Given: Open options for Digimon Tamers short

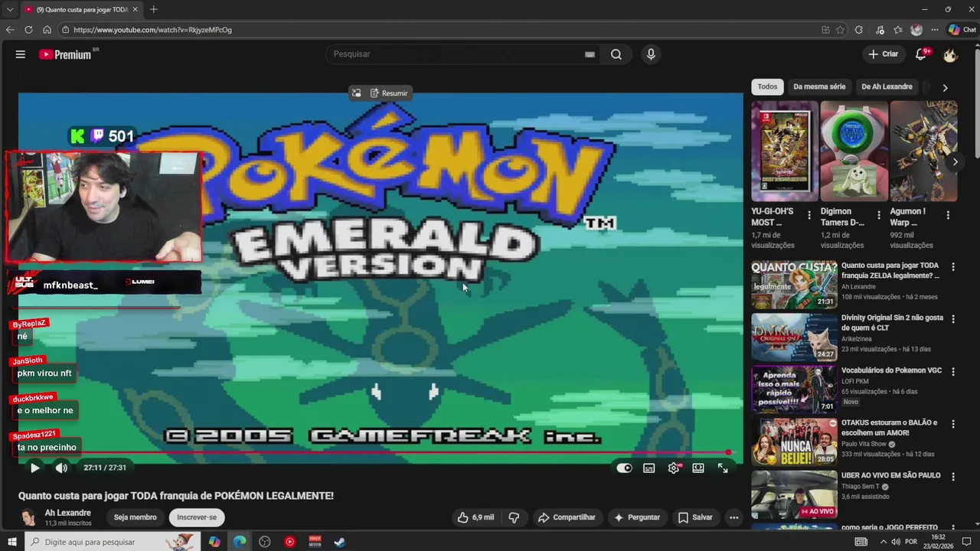Looking at the screenshot, I should pos(879,216).
